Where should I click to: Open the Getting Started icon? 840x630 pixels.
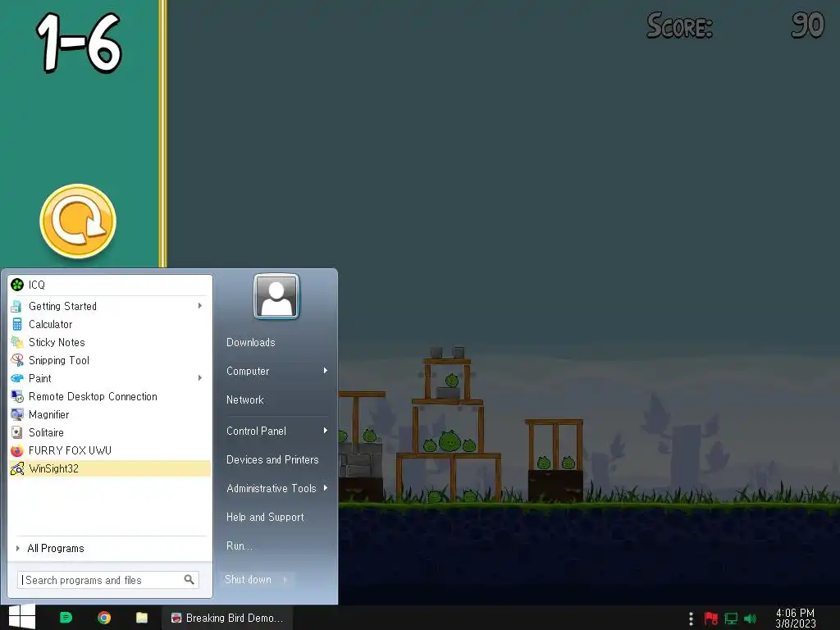17,307
